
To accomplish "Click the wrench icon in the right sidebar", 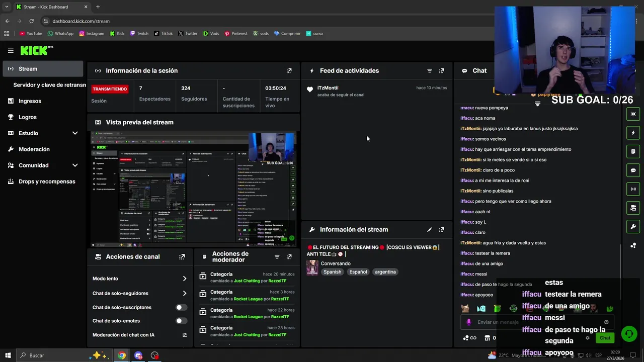I will [633, 227].
